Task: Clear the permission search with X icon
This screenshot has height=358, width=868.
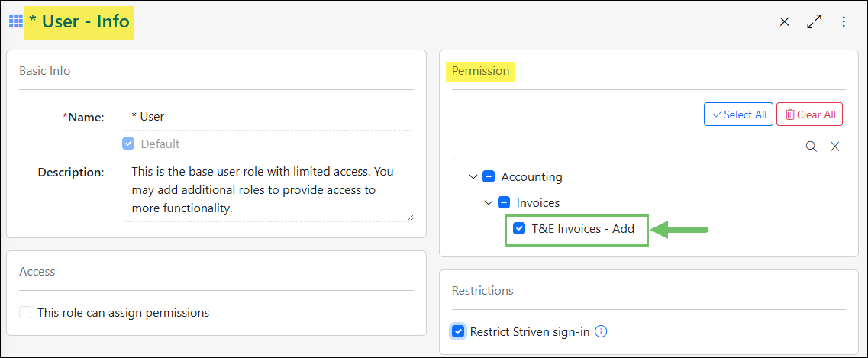Action: [835, 147]
